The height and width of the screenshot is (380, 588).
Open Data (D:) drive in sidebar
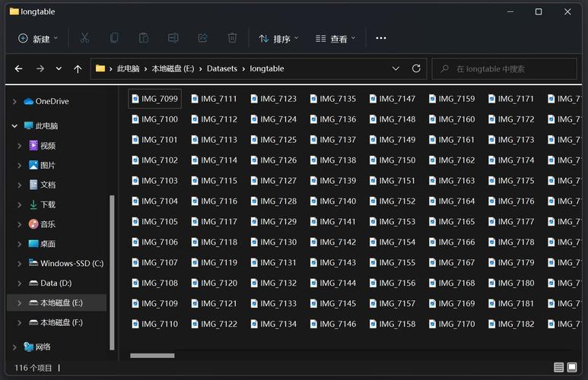click(x=51, y=283)
